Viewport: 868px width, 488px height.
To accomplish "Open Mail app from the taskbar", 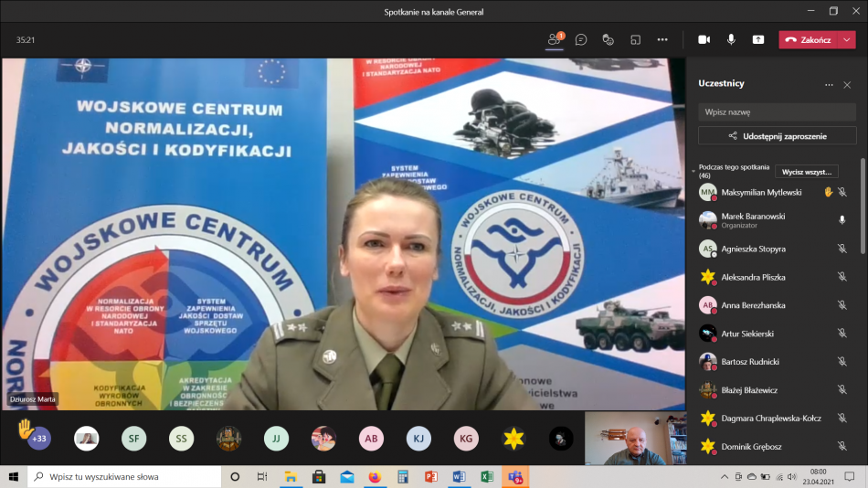I will 346,476.
